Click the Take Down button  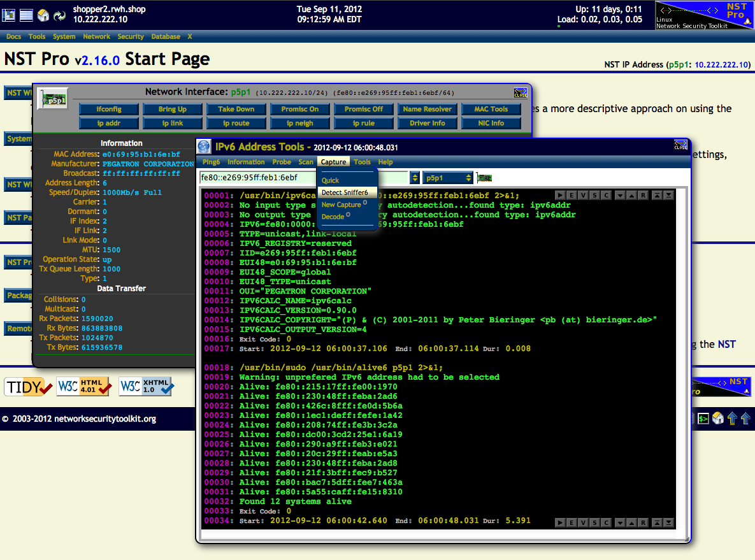click(236, 110)
